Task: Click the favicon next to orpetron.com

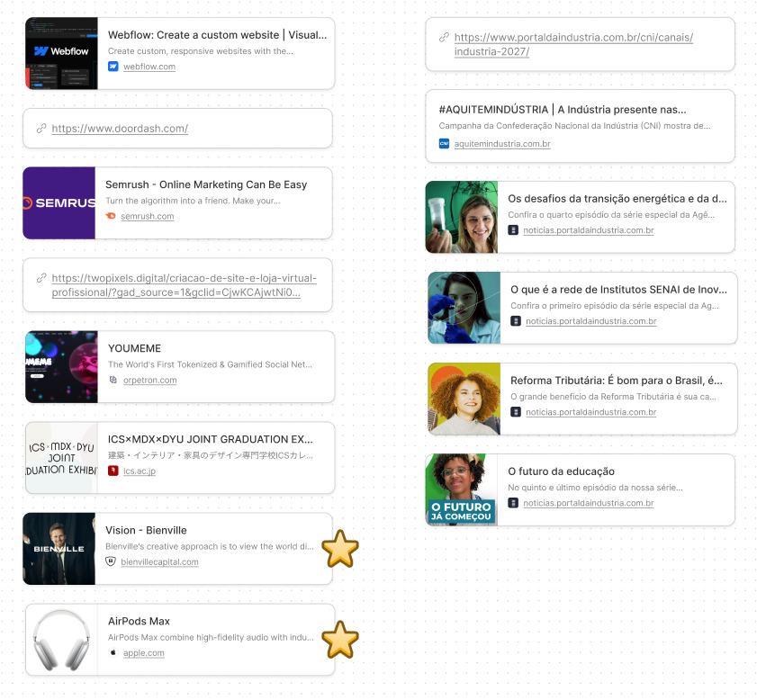Action: (x=113, y=380)
